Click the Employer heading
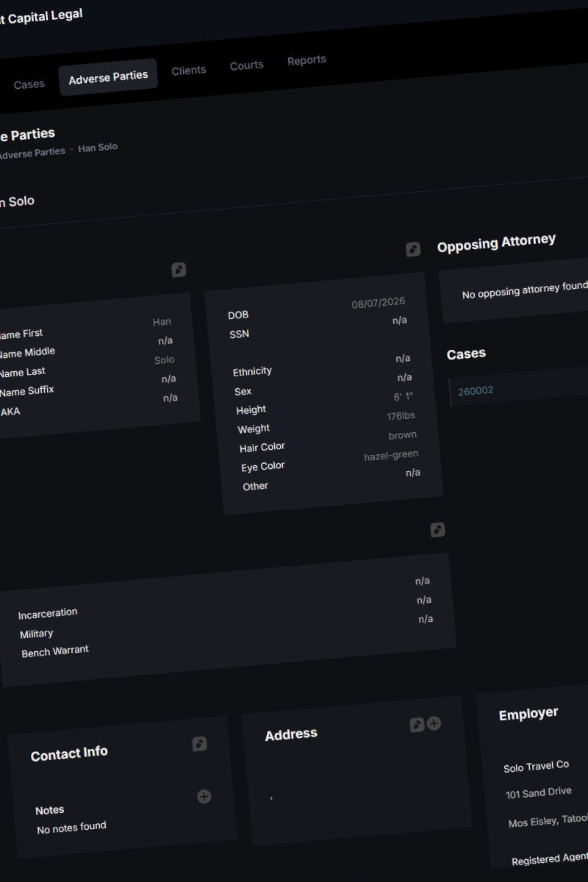 [x=528, y=714]
